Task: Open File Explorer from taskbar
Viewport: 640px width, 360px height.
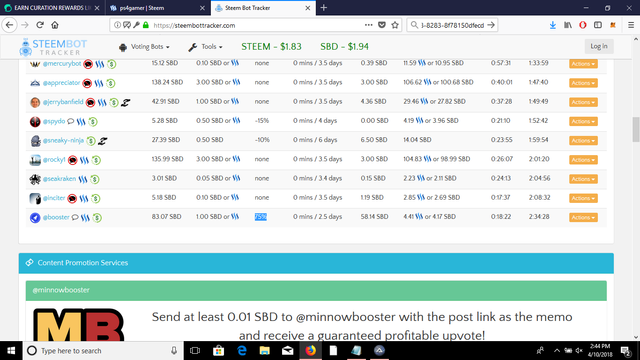Action: point(264,351)
